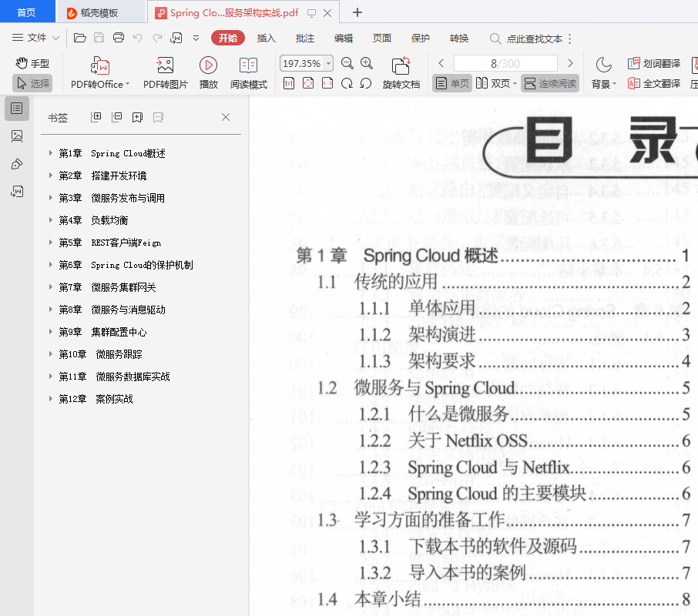Select the 开始 ribbon tab
This screenshot has height=616, width=698.
[228, 38]
